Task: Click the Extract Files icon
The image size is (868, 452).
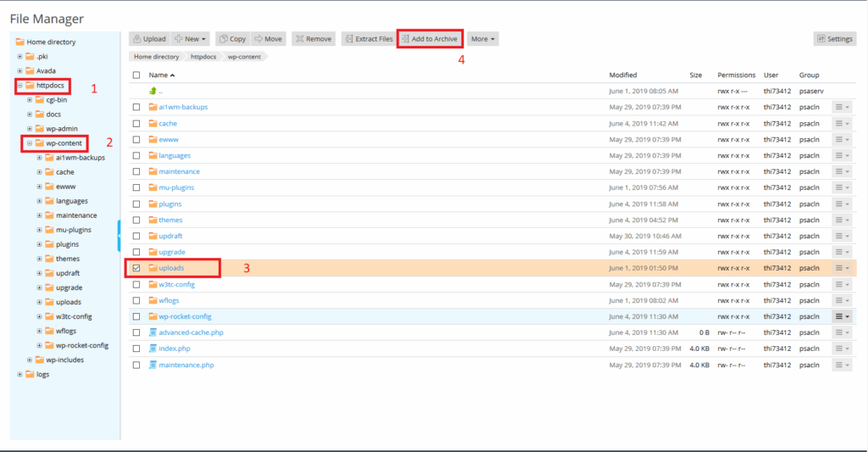Action: (x=349, y=39)
